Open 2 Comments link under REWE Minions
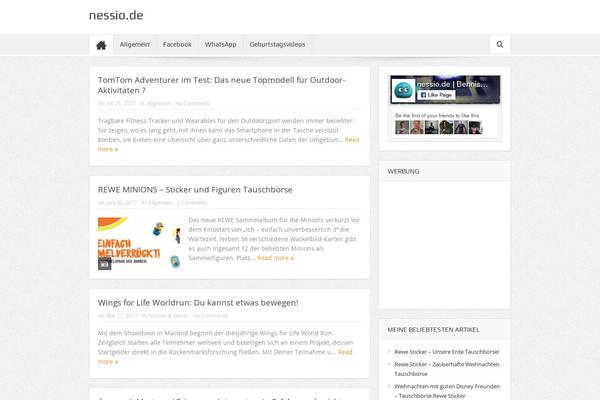 click(x=192, y=202)
